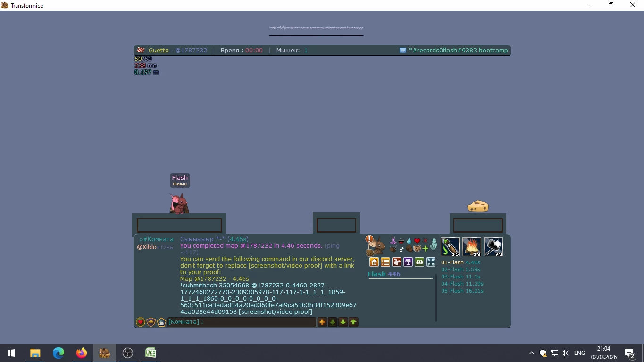Click the !submithash command text in chat
This screenshot has height=362, width=644.
(x=268, y=299)
